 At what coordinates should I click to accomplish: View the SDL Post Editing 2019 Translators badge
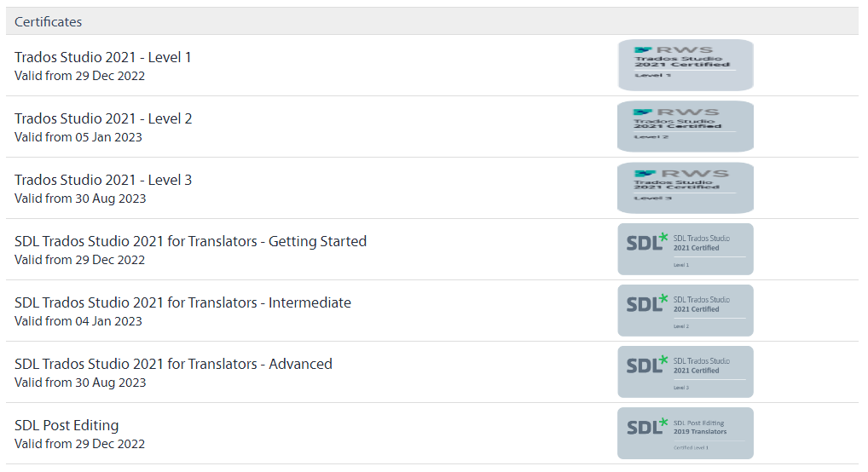pos(686,434)
